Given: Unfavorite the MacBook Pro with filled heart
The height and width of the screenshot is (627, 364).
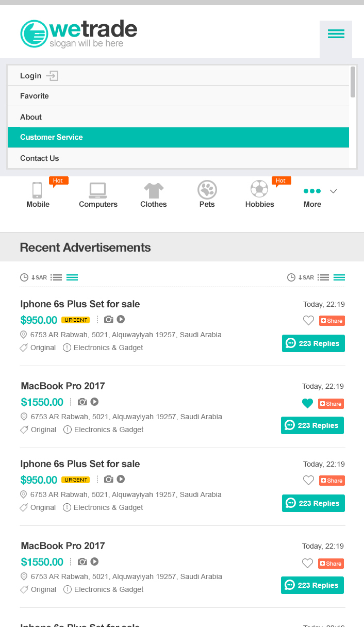Looking at the screenshot, I should tap(307, 404).
